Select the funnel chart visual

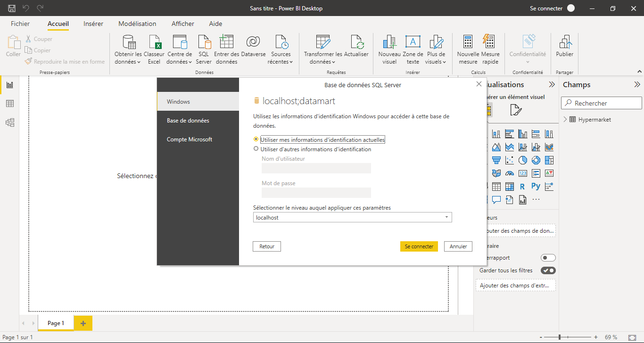(496, 160)
